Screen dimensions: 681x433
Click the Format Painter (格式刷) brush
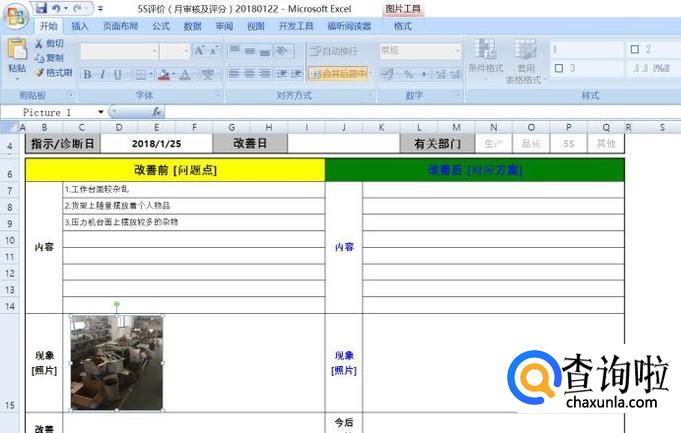[x=53, y=73]
